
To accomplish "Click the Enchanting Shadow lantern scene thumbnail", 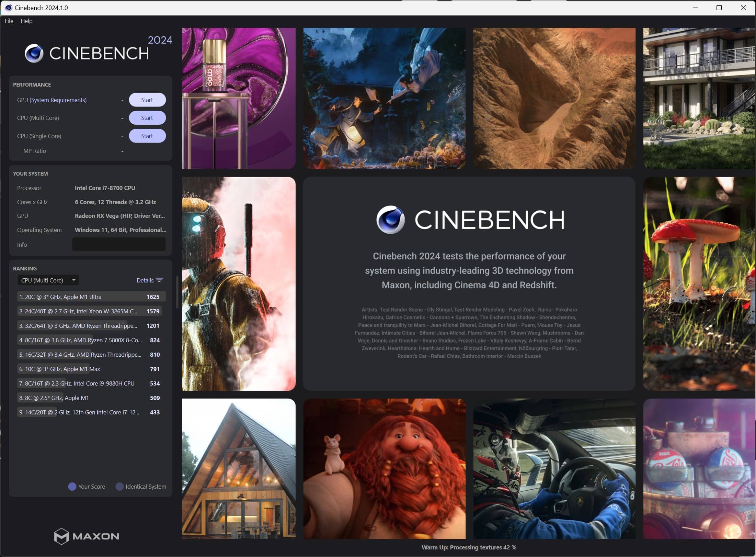I will (x=385, y=98).
